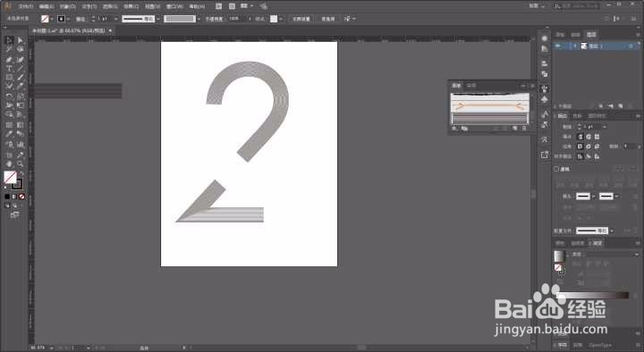
Task: Select the Blend tool
Action: (21, 134)
